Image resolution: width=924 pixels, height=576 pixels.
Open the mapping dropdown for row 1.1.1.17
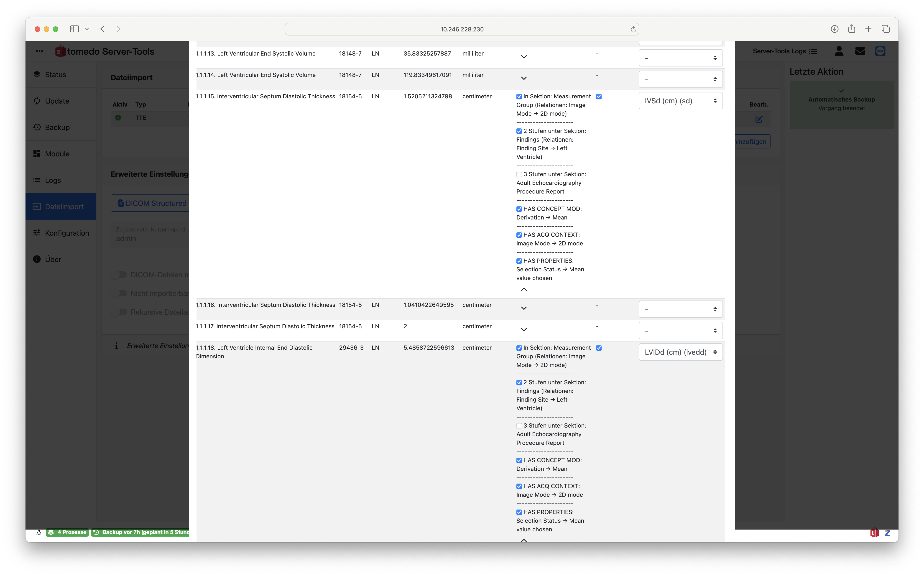[681, 331]
